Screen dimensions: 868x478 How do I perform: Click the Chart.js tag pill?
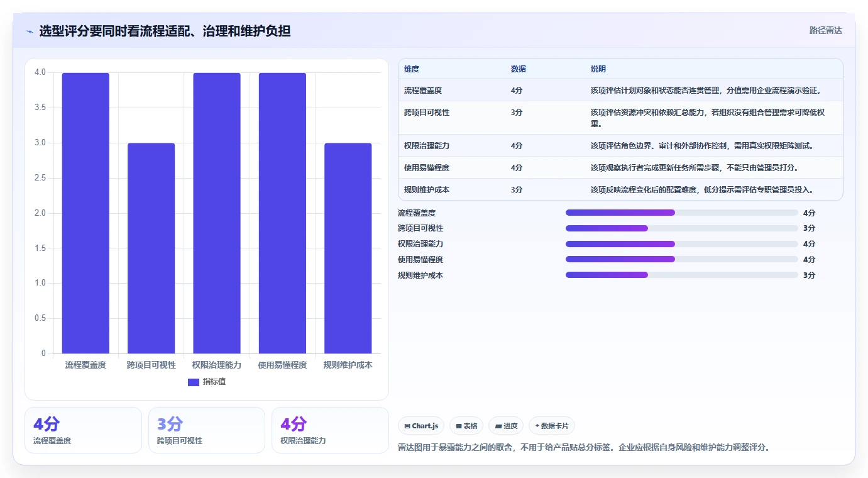tap(421, 426)
